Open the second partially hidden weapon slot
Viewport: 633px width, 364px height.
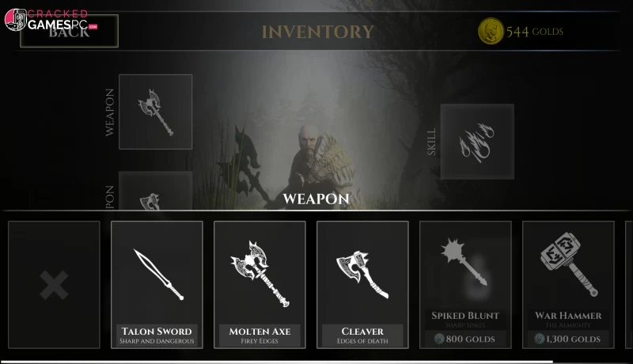click(x=155, y=191)
